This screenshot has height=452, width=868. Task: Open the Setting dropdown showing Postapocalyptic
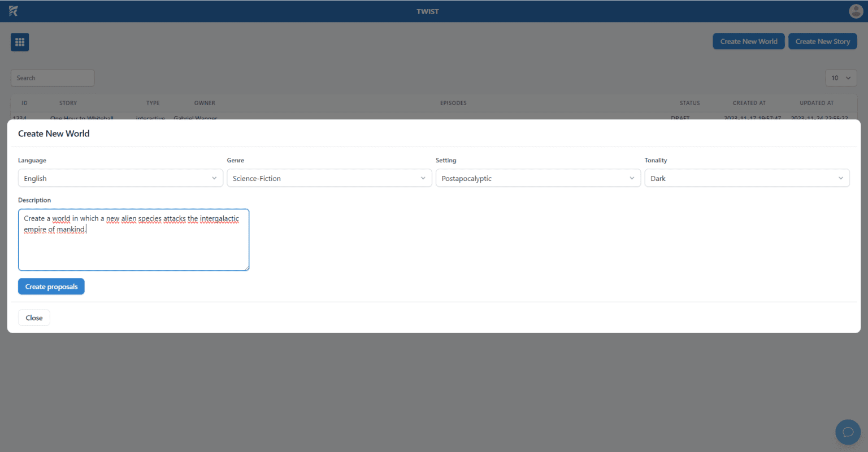[x=537, y=178]
